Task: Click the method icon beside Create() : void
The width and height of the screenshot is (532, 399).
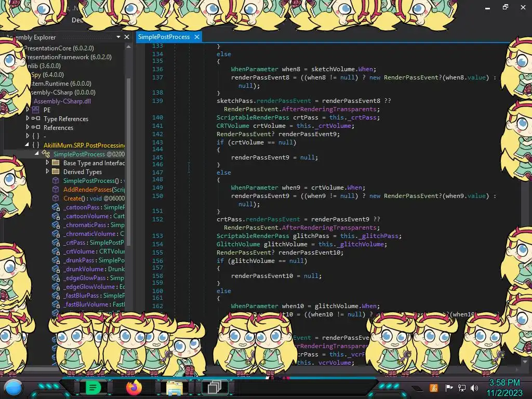Action: (56, 198)
